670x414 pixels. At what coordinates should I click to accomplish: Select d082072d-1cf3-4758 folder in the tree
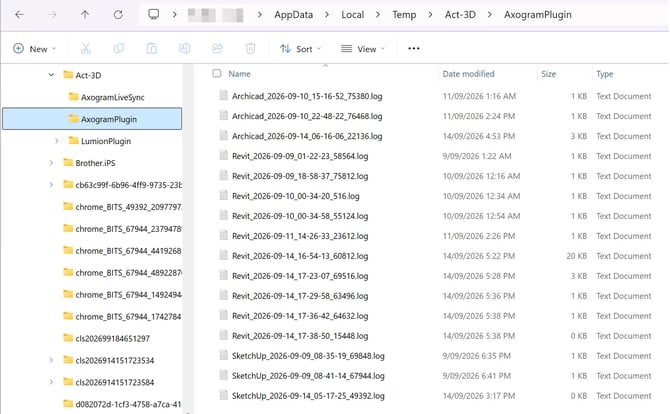128,404
